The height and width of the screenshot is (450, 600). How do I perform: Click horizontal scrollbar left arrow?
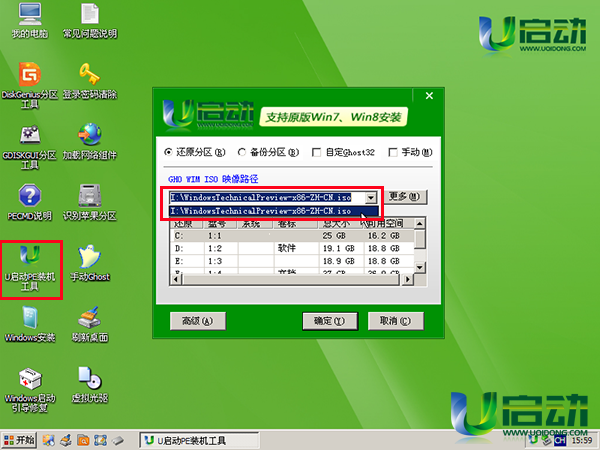coord(176,280)
